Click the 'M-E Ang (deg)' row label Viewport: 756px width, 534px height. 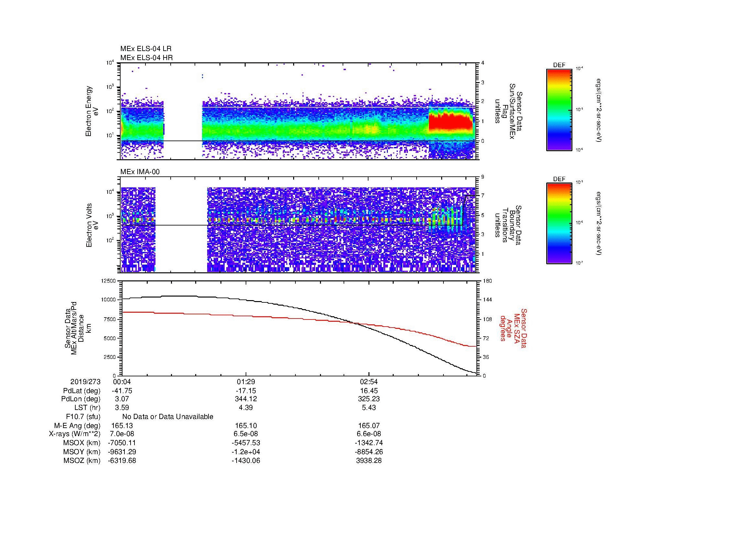tap(77, 426)
